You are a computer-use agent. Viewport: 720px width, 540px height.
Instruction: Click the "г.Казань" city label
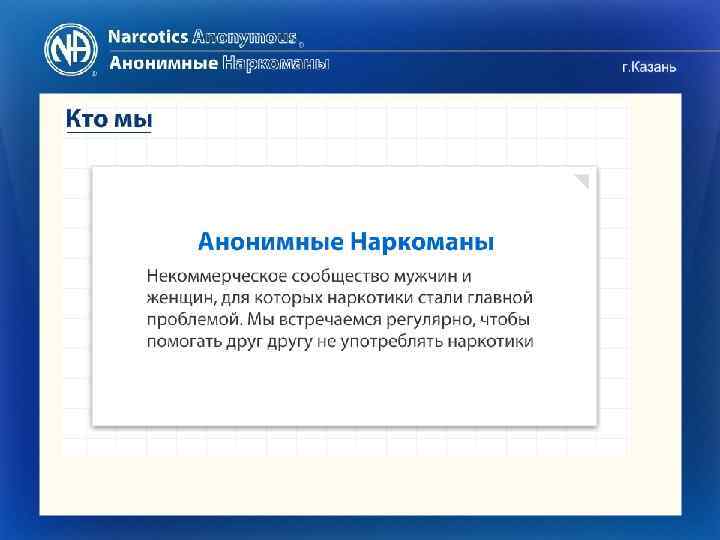[x=649, y=67]
